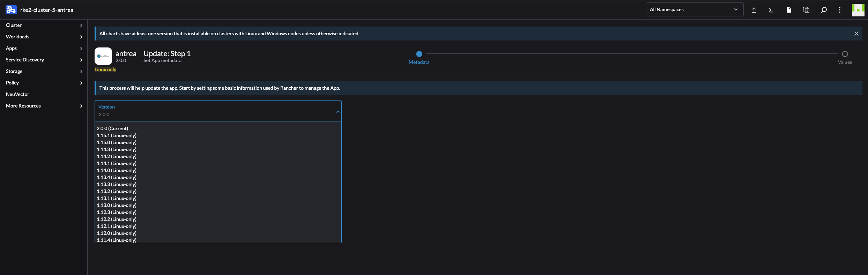Select version 1.12.3 (Linux-only)

tap(218, 212)
